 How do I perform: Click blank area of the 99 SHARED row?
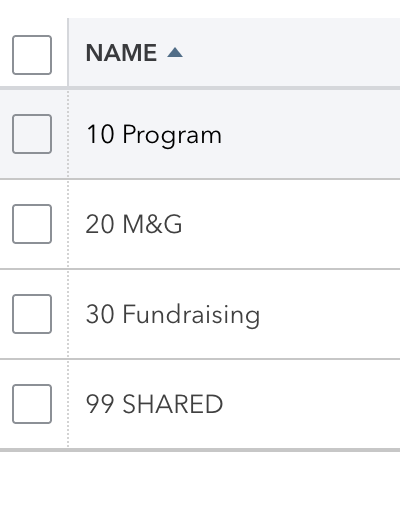312,404
